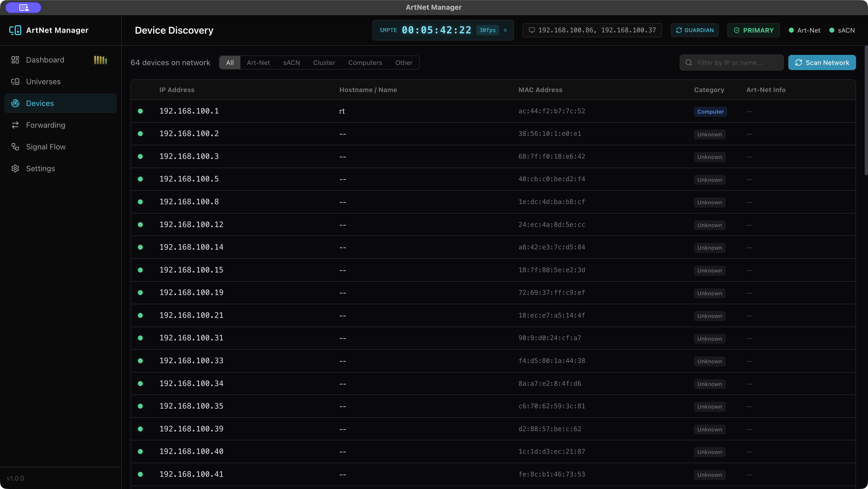Click IP address 192.168.100.14
This screenshot has height=489, width=868.
[191, 247]
